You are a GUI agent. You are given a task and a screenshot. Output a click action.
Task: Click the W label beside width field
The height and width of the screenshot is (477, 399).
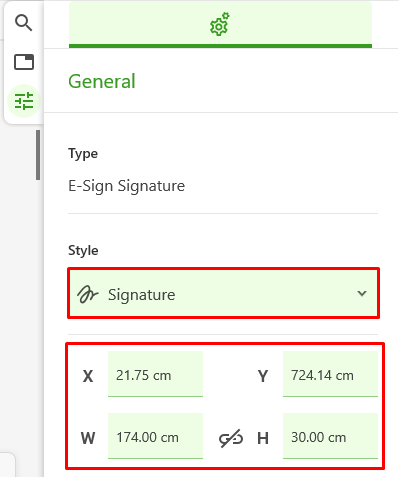88,438
